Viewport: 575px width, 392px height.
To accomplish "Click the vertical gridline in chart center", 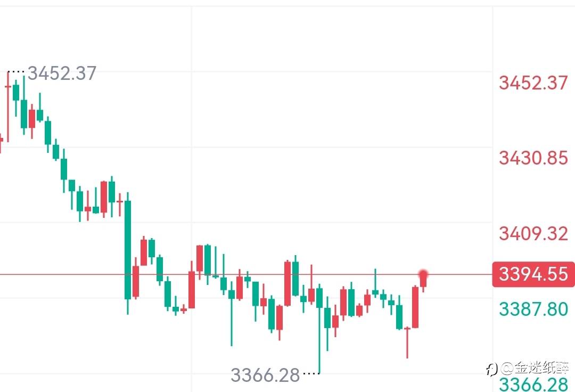I will coord(192,198).
